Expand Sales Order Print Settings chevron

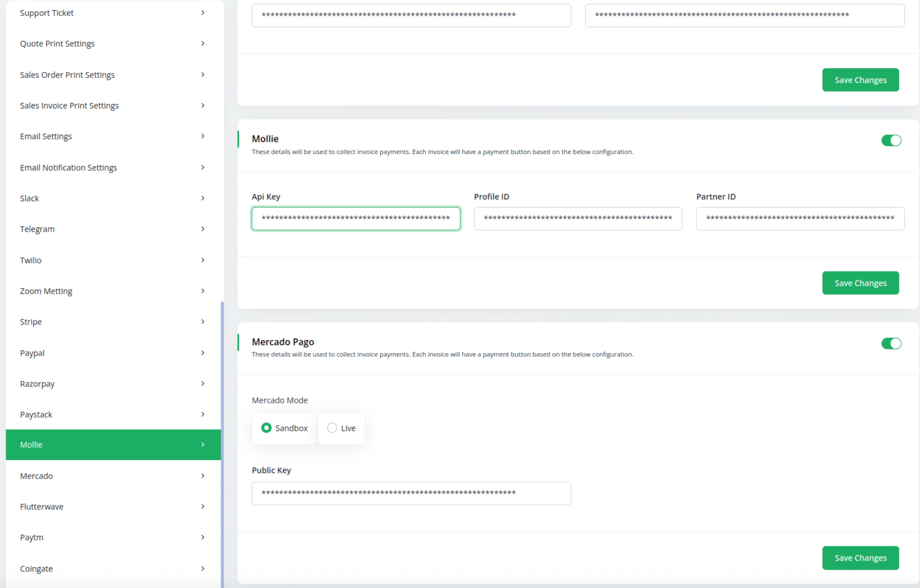(x=203, y=75)
